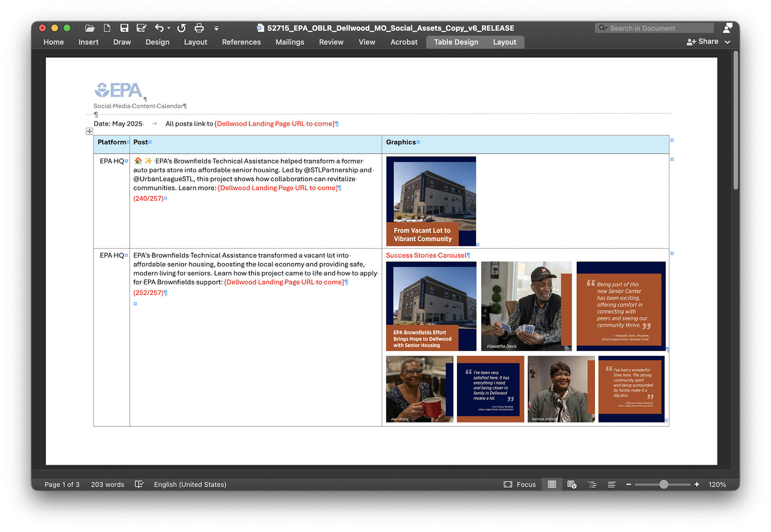Click the Print icon
Viewport: 771px width, 532px height.
click(x=199, y=28)
